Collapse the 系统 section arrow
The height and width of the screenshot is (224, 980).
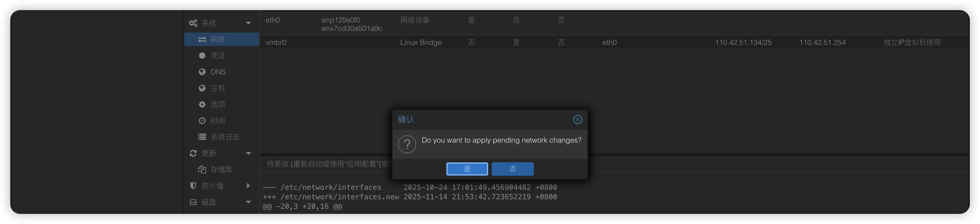coord(249,23)
